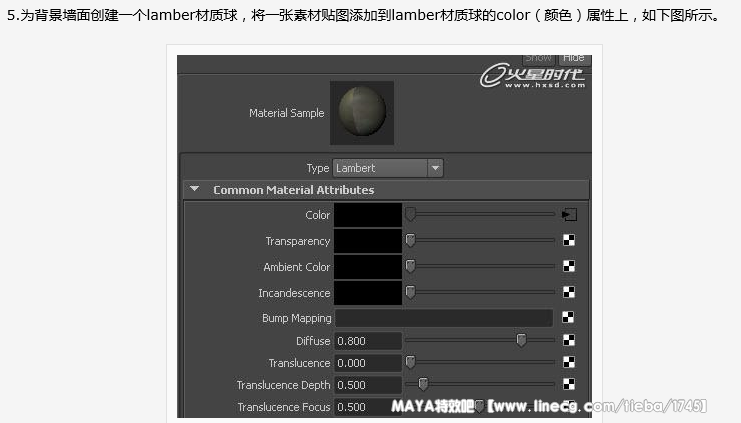
Task: Click the checker map icon for Transparency
Action: tap(569, 240)
